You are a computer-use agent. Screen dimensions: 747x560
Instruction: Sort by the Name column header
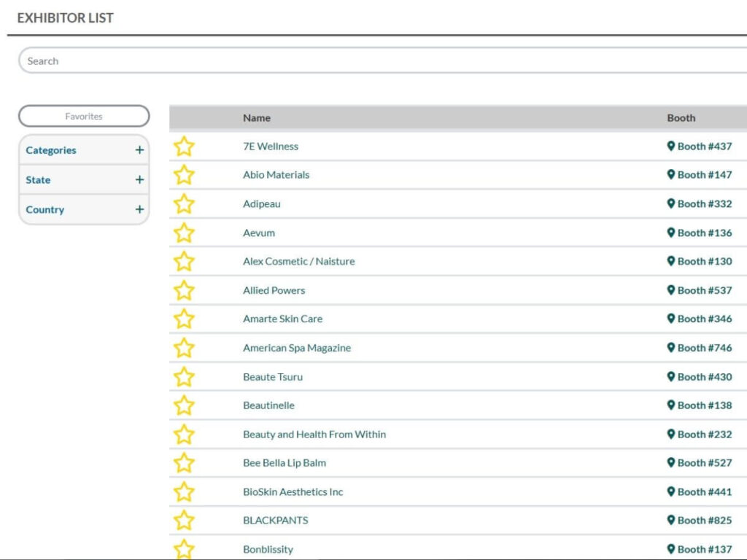[257, 118]
